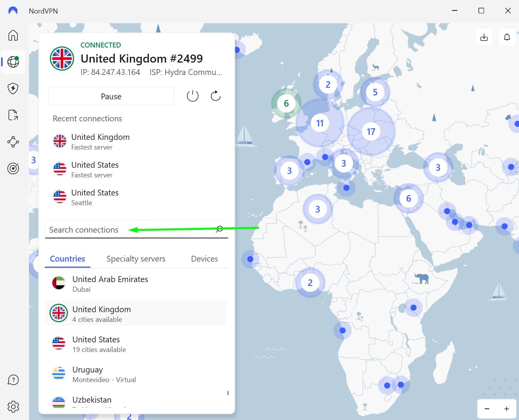Image resolution: width=519 pixels, height=420 pixels.
Task: Zoom out map with minus button
Action: tap(487, 409)
